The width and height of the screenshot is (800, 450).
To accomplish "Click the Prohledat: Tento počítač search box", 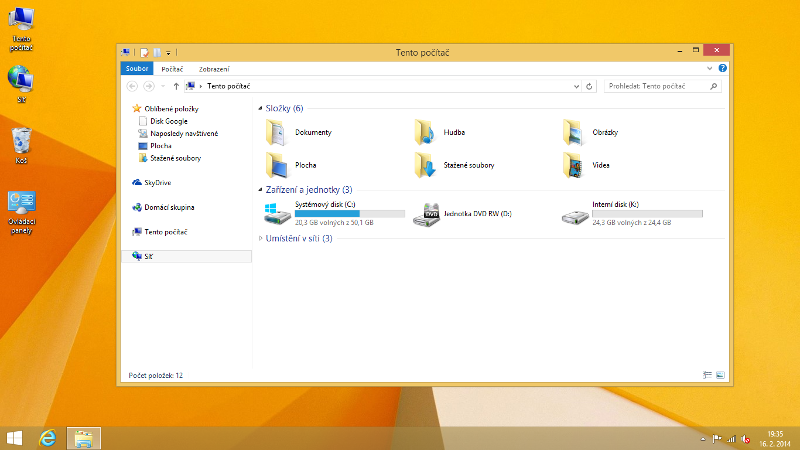I will [x=657, y=87].
